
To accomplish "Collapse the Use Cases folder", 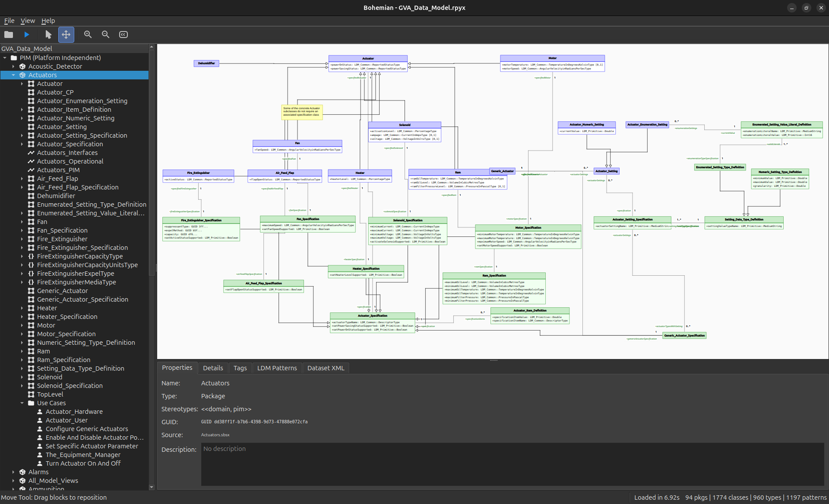I will [22, 403].
